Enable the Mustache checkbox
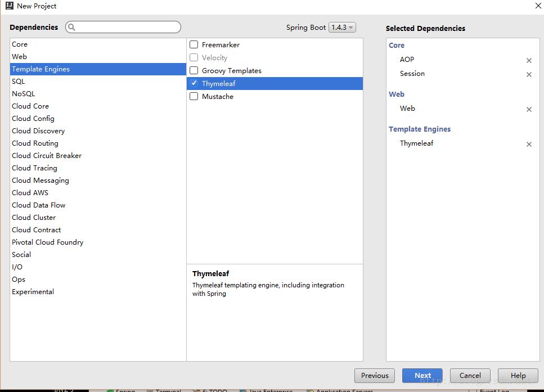Screen dimensions: 544x392 (x=194, y=96)
